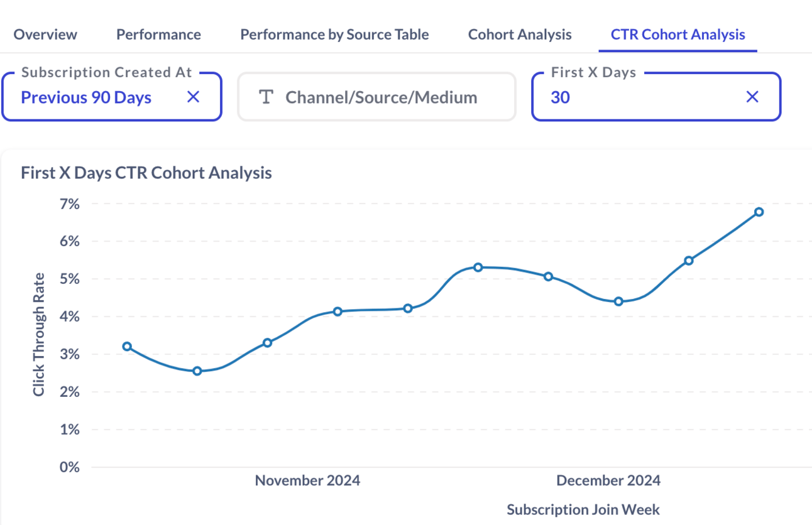Select the CTR Cohort Analysis tab
812x525 pixels.
(678, 35)
